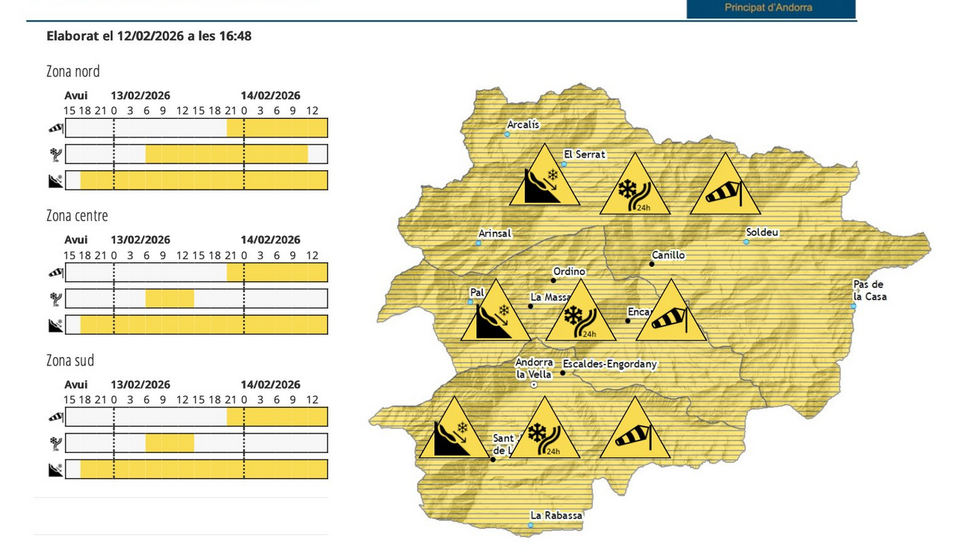980x550 pixels.
Task: Click the southern zone 24h snowfall warning triangle
Action: click(x=544, y=433)
